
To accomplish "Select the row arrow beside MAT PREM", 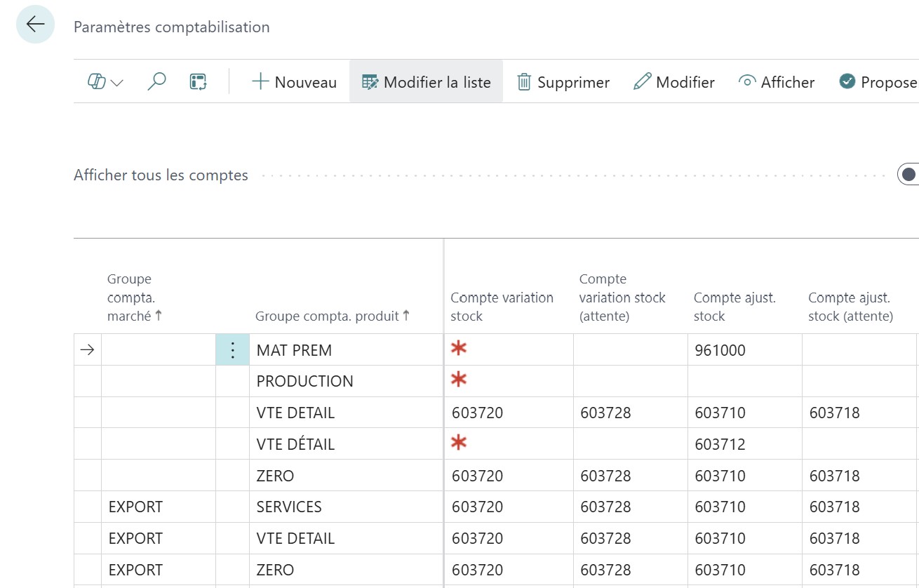I will tap(87, 350).
